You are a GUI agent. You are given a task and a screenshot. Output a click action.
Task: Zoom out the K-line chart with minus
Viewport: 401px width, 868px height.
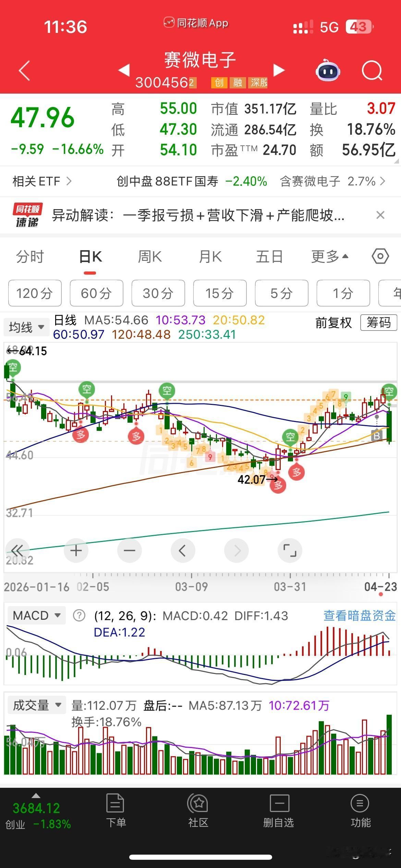pyautogui.click(x=130, y=551)
